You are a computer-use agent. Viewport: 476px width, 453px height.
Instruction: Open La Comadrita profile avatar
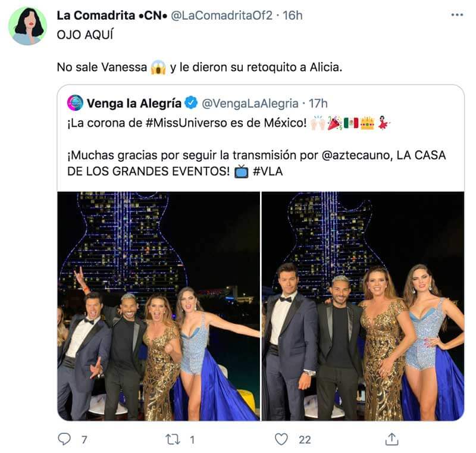27,27
